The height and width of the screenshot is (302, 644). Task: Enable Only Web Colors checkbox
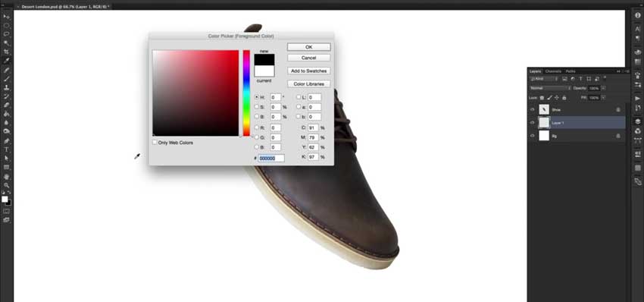pyautogui.click(x=155, y=143)
